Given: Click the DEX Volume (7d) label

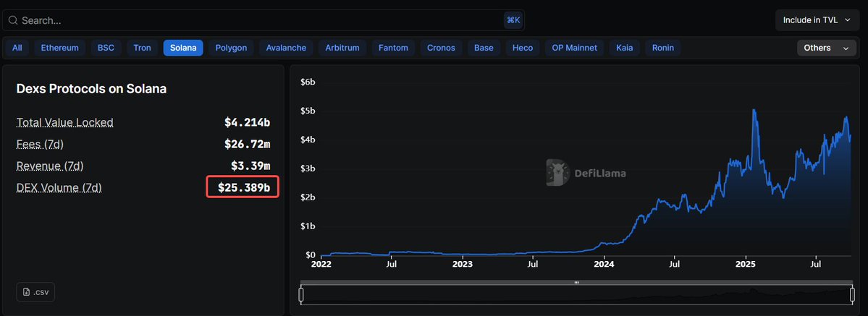Looking at the screenshot, I should click(59, 187).
